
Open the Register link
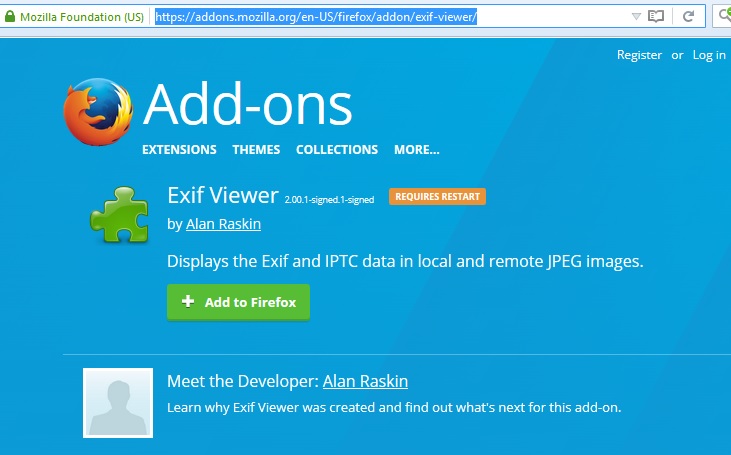point(639,55)
